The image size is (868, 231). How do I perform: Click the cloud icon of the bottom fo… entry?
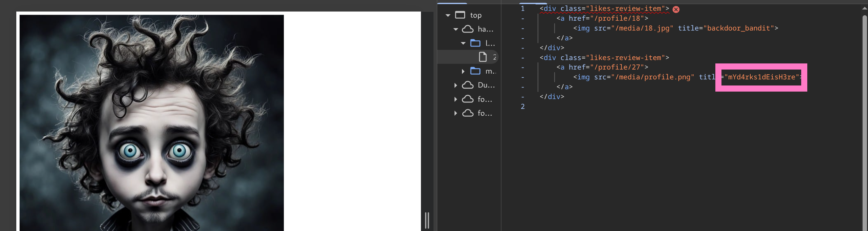point(468,113)
